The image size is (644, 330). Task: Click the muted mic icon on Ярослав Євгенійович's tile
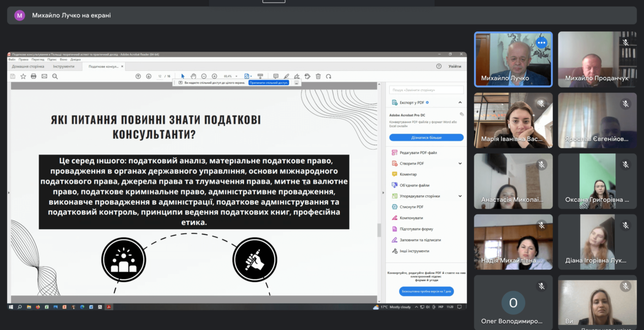point(625,104)
